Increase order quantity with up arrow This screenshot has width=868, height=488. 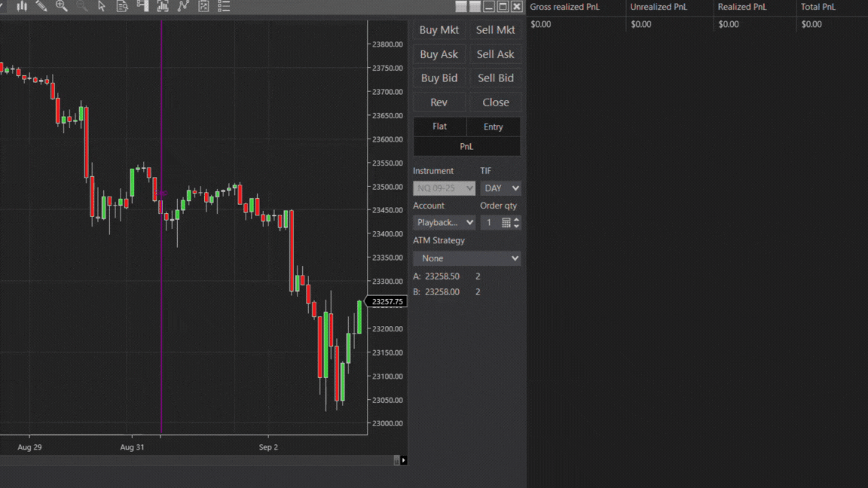pyautogui.click(x=516, y=219)
